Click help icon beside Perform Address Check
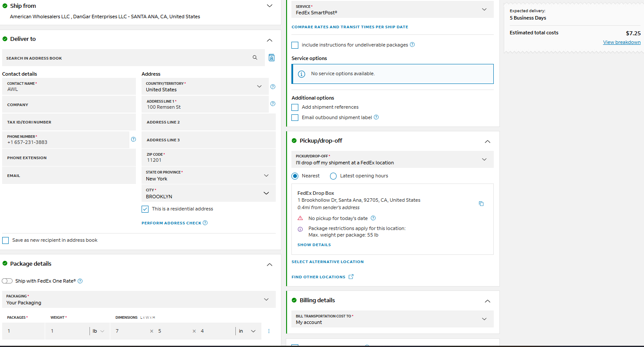 click(x=205, y=223)
